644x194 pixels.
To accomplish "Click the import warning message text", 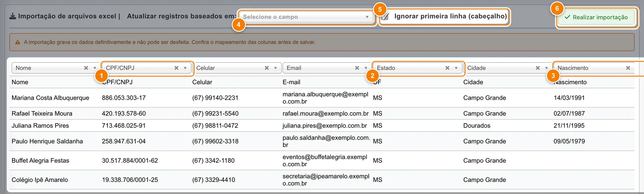I will (169, 42).
